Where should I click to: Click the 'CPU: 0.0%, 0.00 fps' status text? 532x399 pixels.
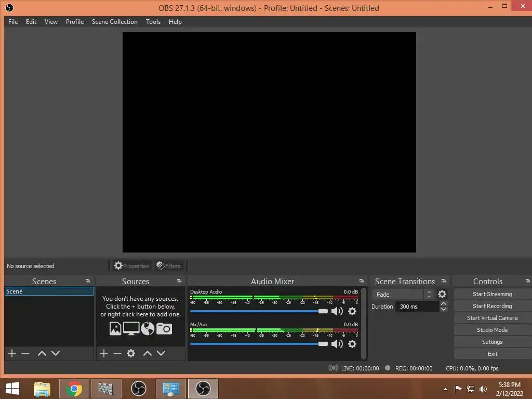(472, 368)
